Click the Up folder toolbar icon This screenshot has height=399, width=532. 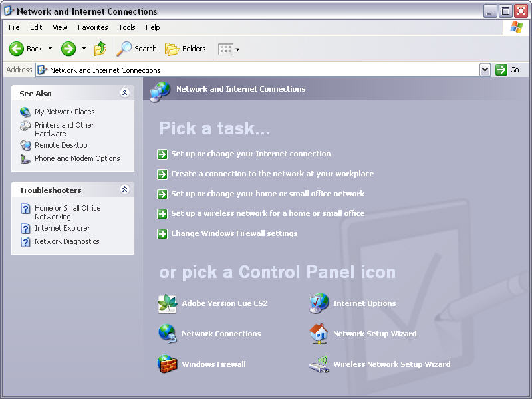pyautogui.click(x=100, y=49)
